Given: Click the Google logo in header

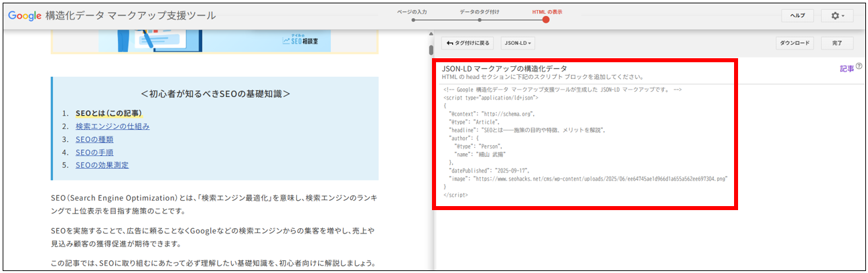Looking at the screenshot, I should (25, 15).
